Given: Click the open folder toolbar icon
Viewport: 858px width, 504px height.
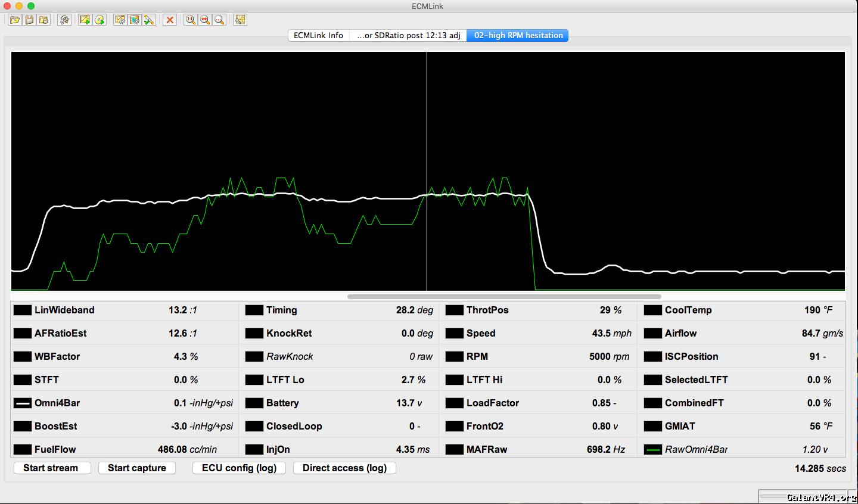Looking at the screenshot, I should (15, 20).
